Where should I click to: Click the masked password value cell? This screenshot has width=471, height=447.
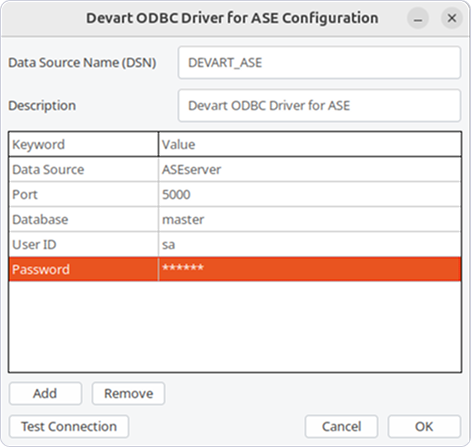coord(310,269)
